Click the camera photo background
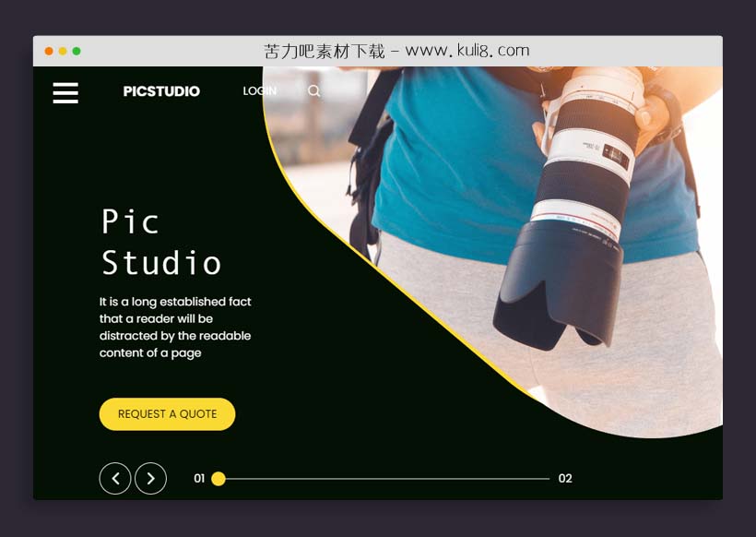The height and width of the screenshot is (537, 756). pyautogui.click(x=572, y=231)
